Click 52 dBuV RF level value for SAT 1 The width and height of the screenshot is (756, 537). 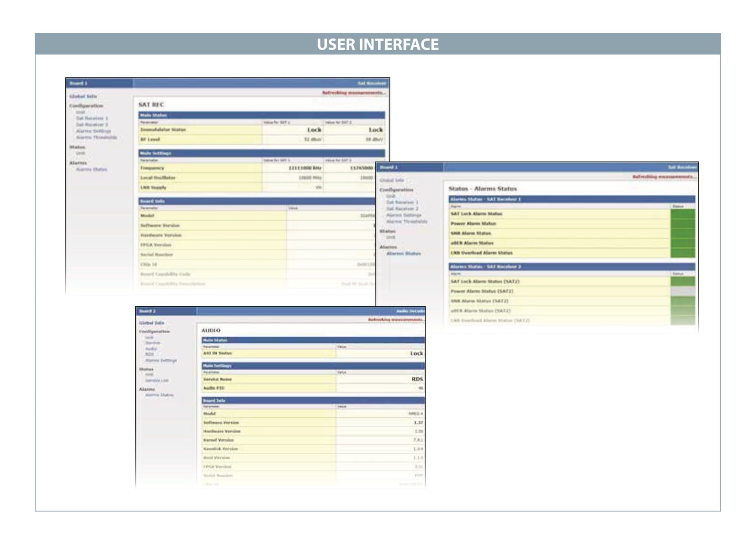313,139
